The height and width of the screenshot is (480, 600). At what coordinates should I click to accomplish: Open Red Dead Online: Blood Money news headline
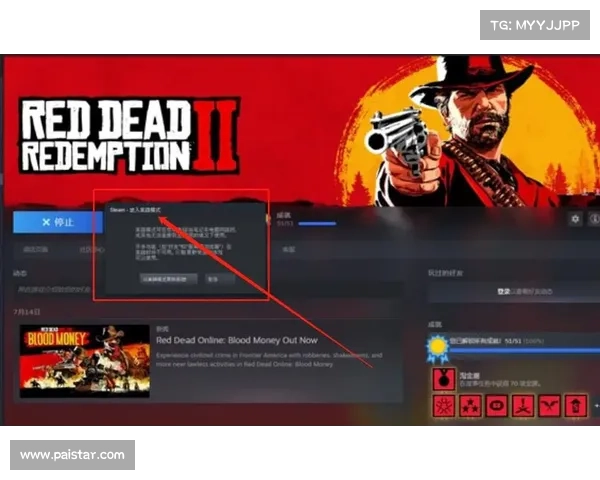237,340
